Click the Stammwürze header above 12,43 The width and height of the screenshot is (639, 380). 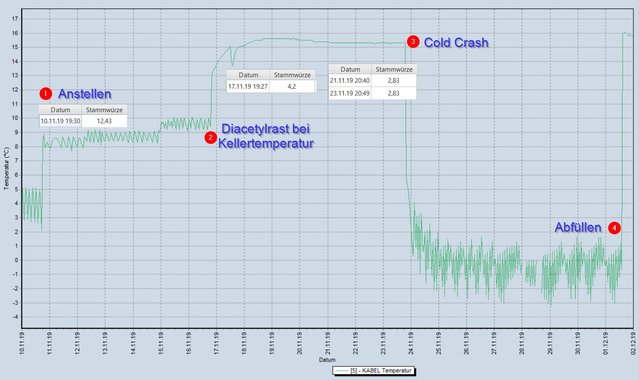104,110
